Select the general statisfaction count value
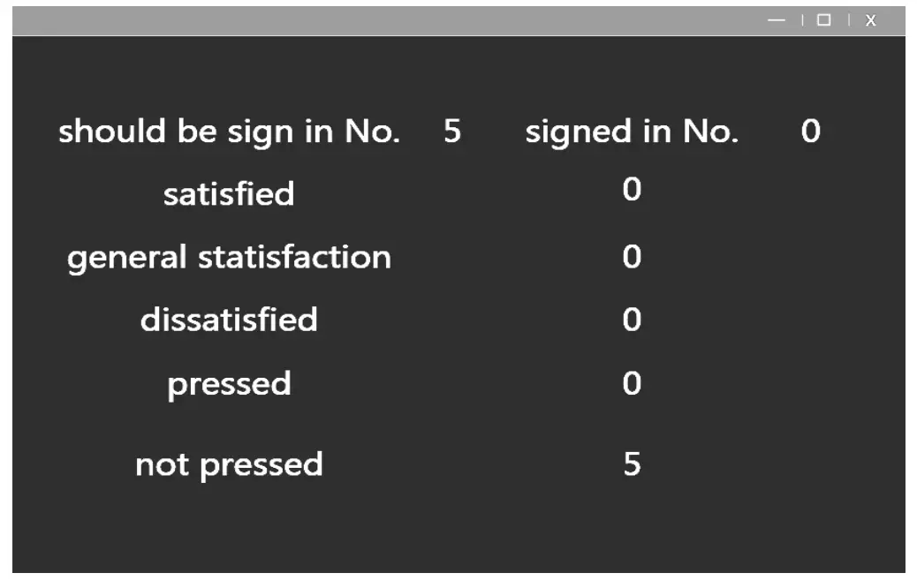917x588 pixels. point(631,257)
